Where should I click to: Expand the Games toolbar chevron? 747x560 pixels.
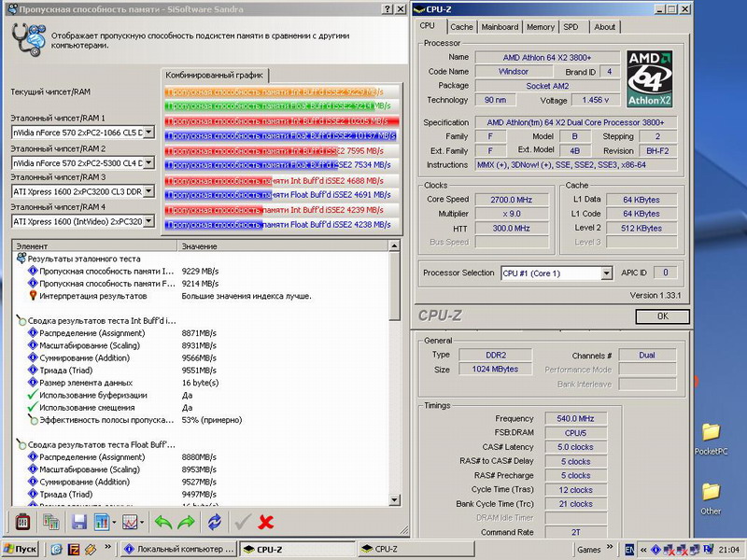610,547
